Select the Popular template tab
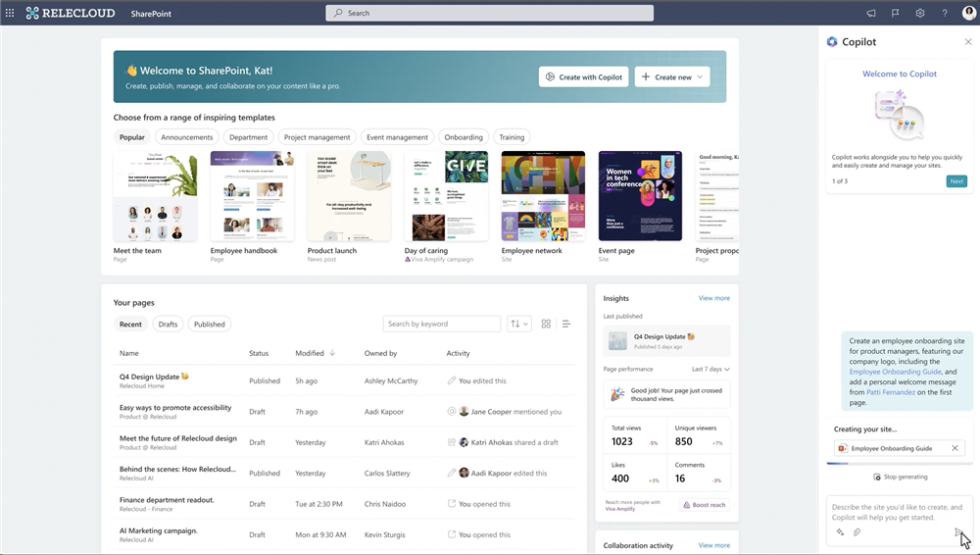Image resolution: width=980 pixels, height=555 pixels. [x=132, y=137]
